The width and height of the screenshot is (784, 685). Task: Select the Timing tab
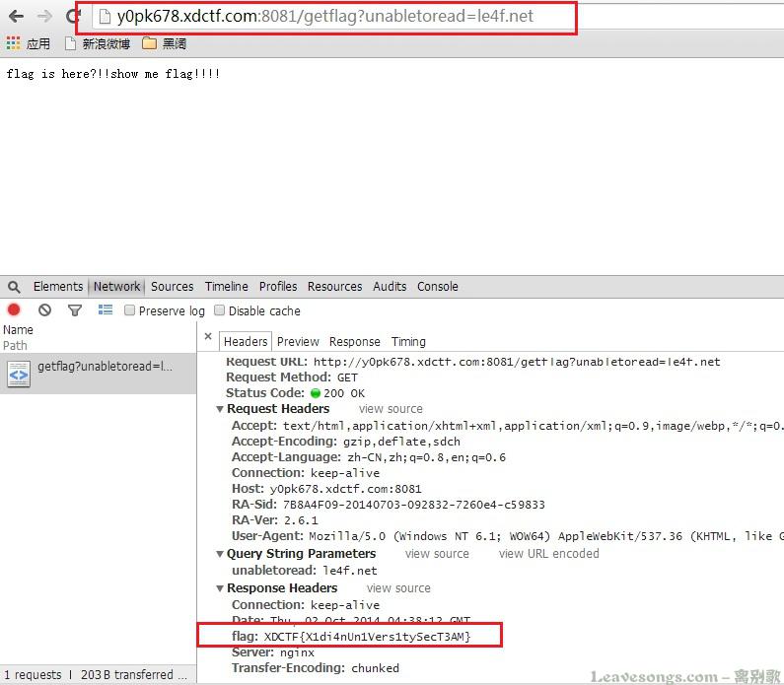pos(408,342)
